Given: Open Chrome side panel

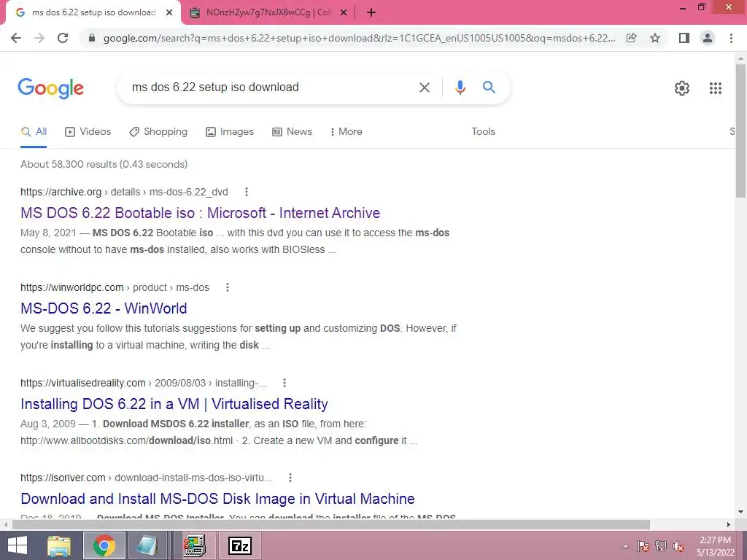Looking at the screenshot, I should (684, 38).
